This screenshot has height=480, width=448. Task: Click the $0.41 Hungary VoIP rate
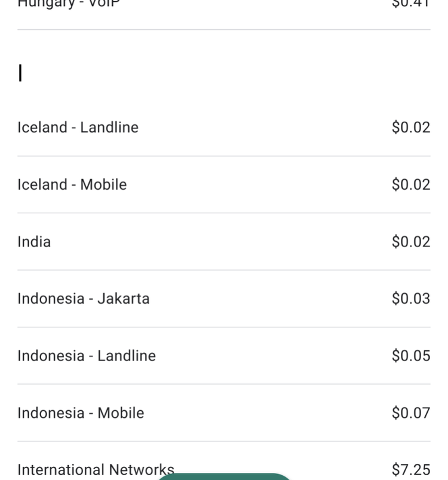pyautogui.click(x=411, y=4)
